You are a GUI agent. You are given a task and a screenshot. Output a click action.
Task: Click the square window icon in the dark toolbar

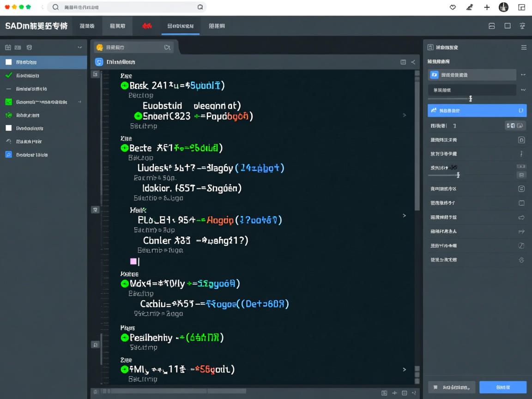coord(508,26)
